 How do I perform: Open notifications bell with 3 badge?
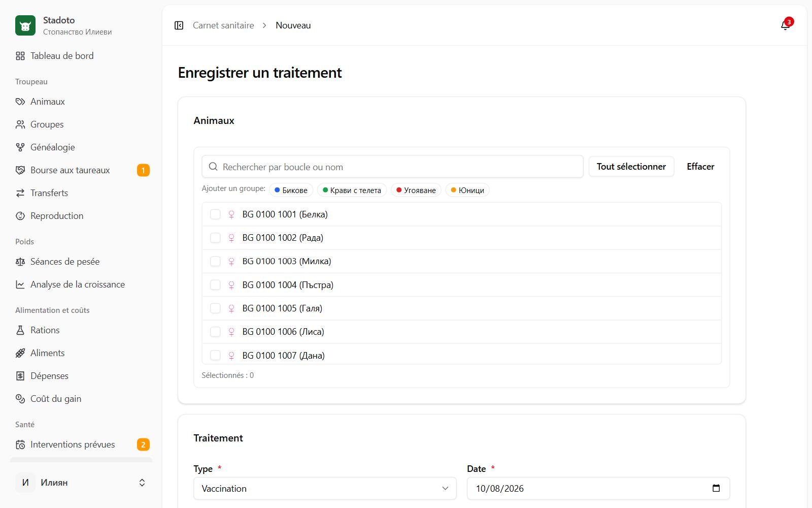click(786, 25)
